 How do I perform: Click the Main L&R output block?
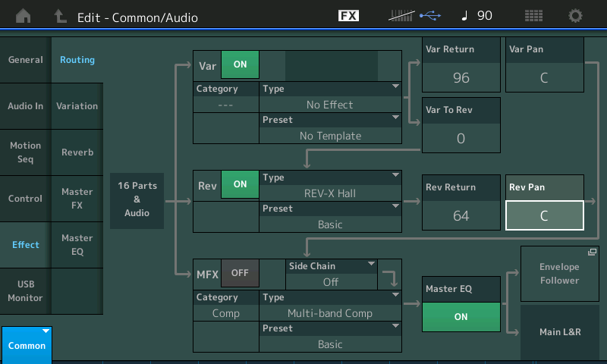(560, 332)
